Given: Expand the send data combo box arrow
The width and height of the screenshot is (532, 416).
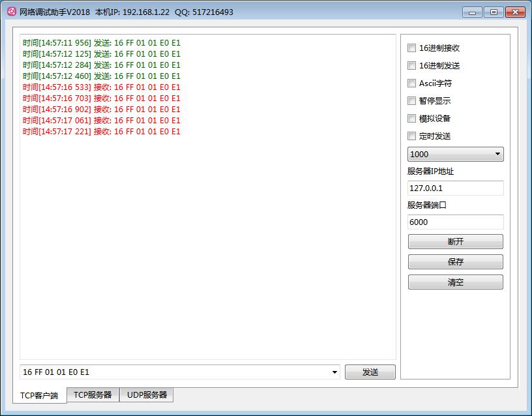Looking at the screenshot, I should [335, 372].
